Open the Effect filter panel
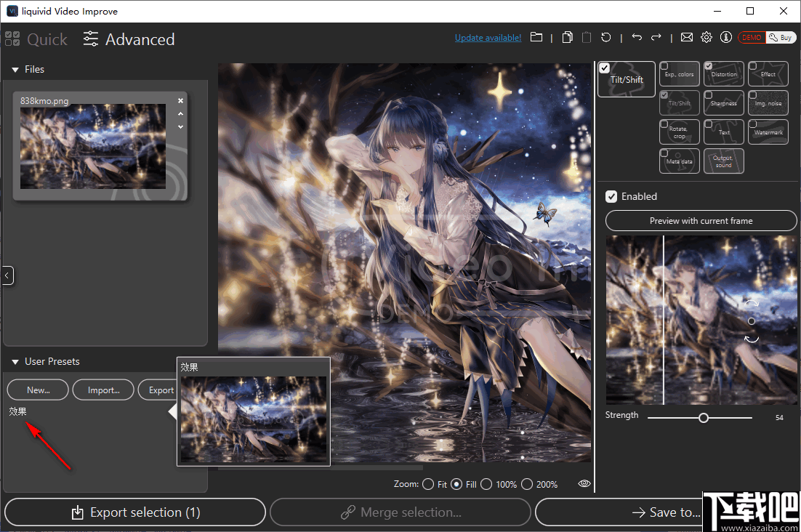801x532 pixels. coord(768,73)
